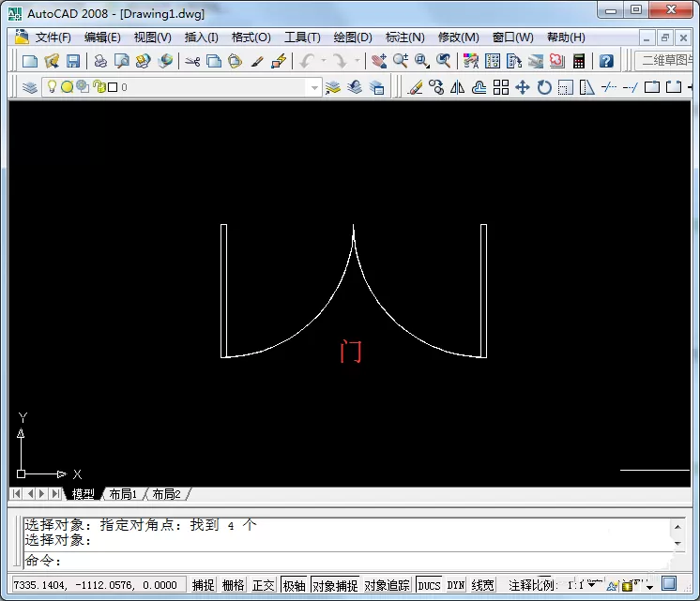Viewport: 700px width, 601px height.
Task: Switch to 布局2 layout tab
Action: (166, 494)
